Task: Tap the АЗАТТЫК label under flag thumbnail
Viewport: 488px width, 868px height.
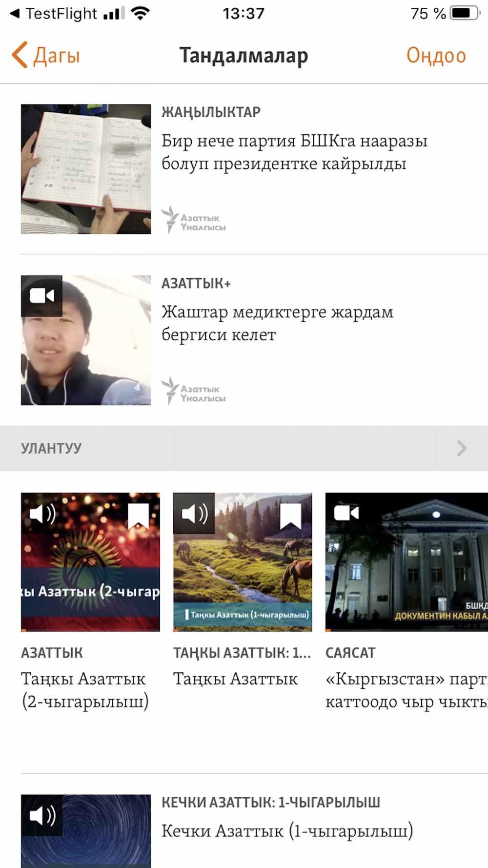Action: point(52,653)
